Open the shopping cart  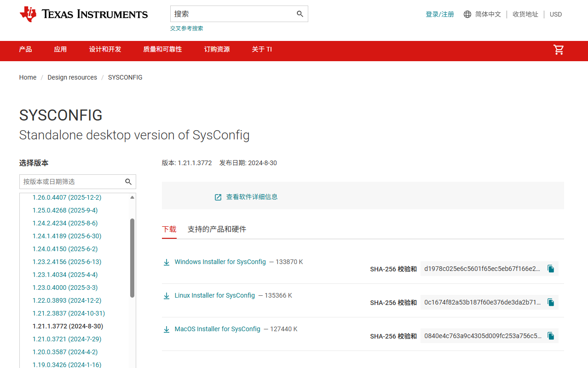click(559, 50)
